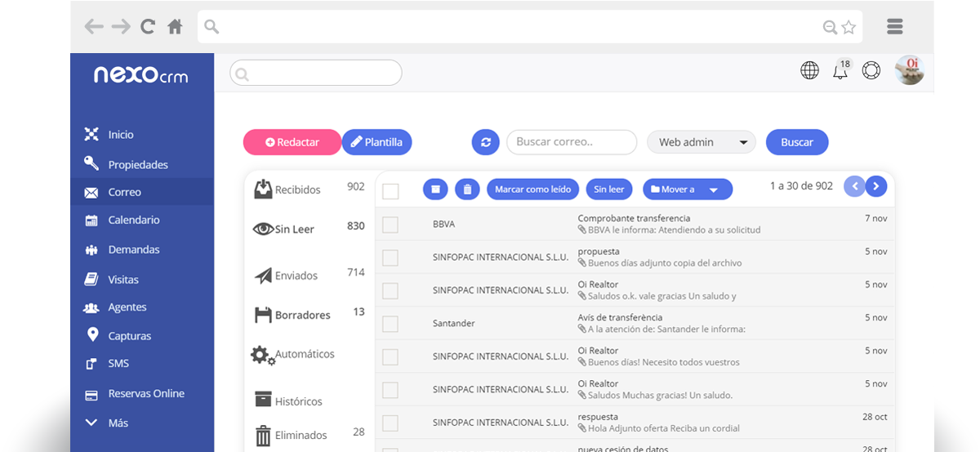Click the refresh mail icon button

pyautogui.click(x=485, y=142)
